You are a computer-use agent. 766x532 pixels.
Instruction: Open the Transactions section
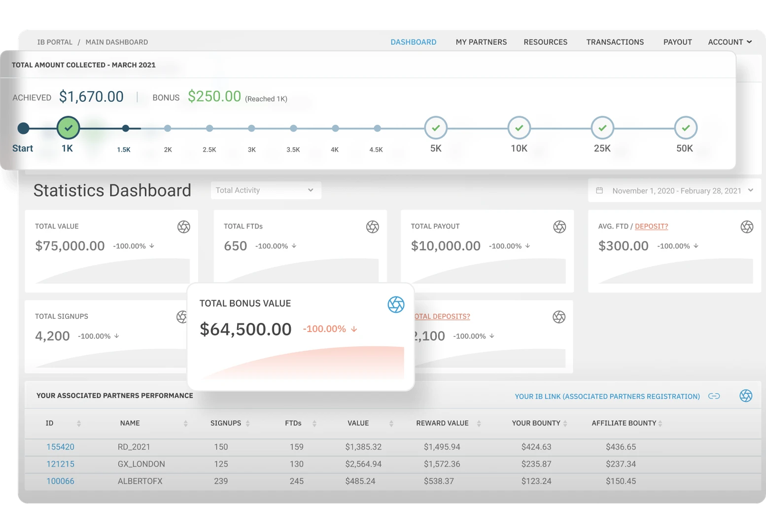[x=615, y=42]
